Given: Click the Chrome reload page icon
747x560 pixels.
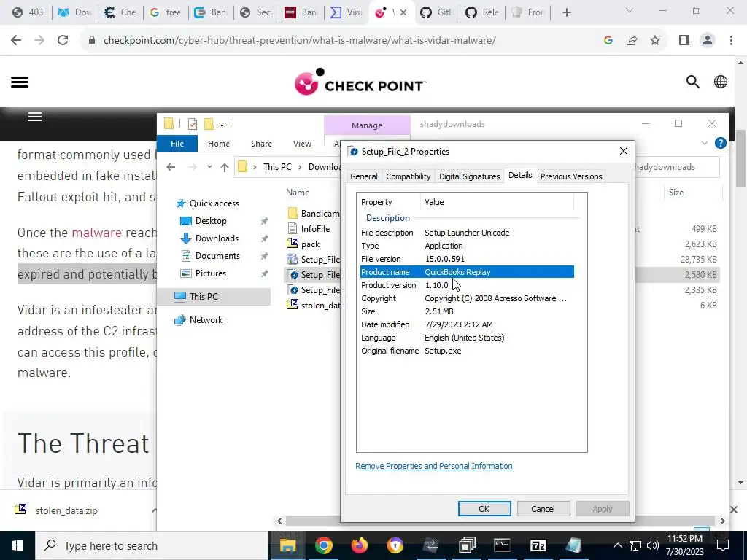Looking at the screenshot, I should (63, 40).
